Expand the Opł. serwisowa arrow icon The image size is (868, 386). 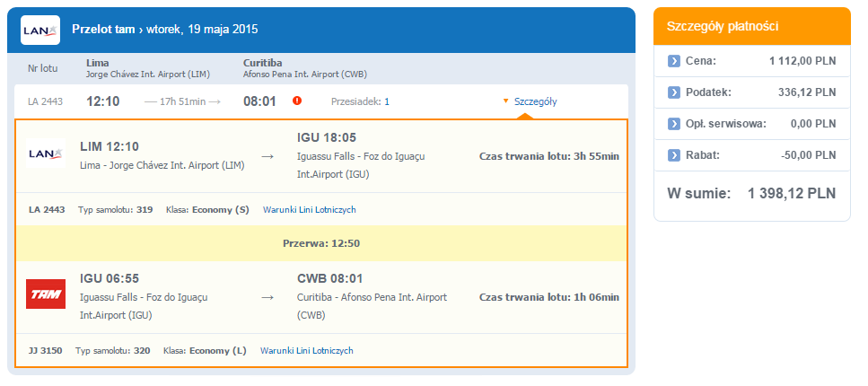[673, 124]
